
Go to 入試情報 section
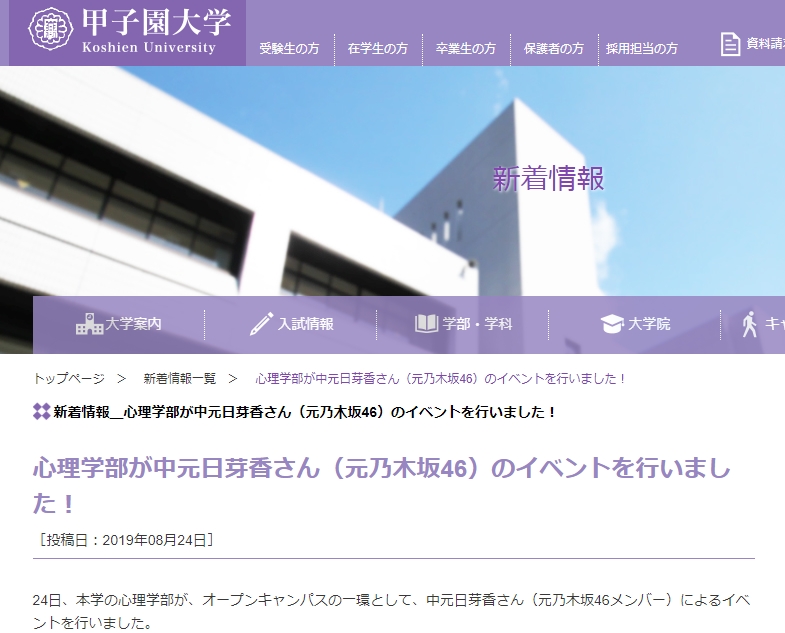tap(305, 324)
